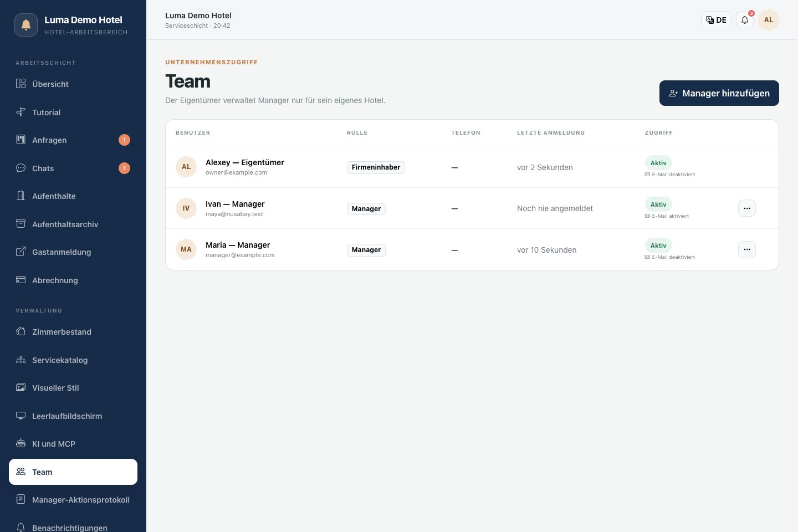Open the actions menu for Ivan — Manager
The height and width of the screenshot is (532, 798).
tap(747, 208)
